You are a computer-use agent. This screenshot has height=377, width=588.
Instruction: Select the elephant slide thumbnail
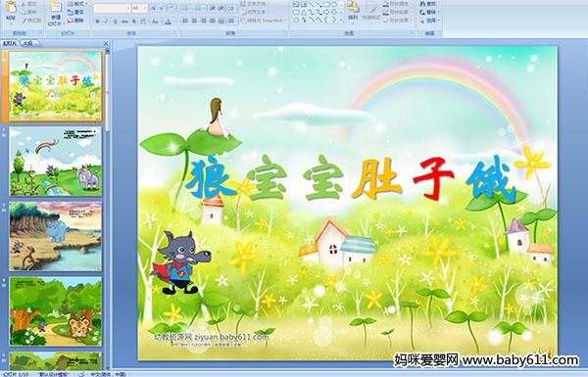pyautogui.click(x=56, y=161)
